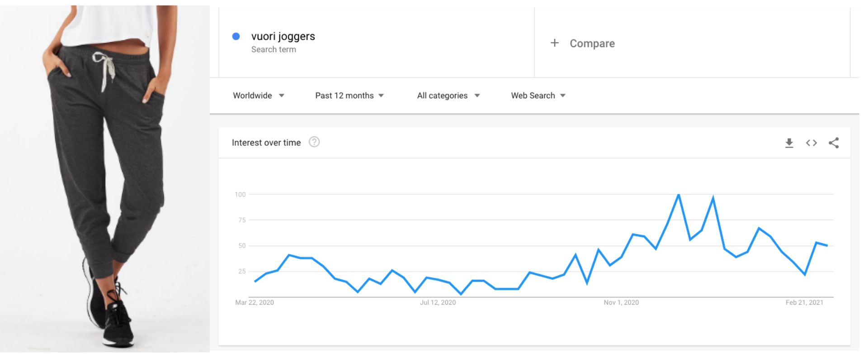Click the Mar 22, 2020 axis label

point(255,302)
